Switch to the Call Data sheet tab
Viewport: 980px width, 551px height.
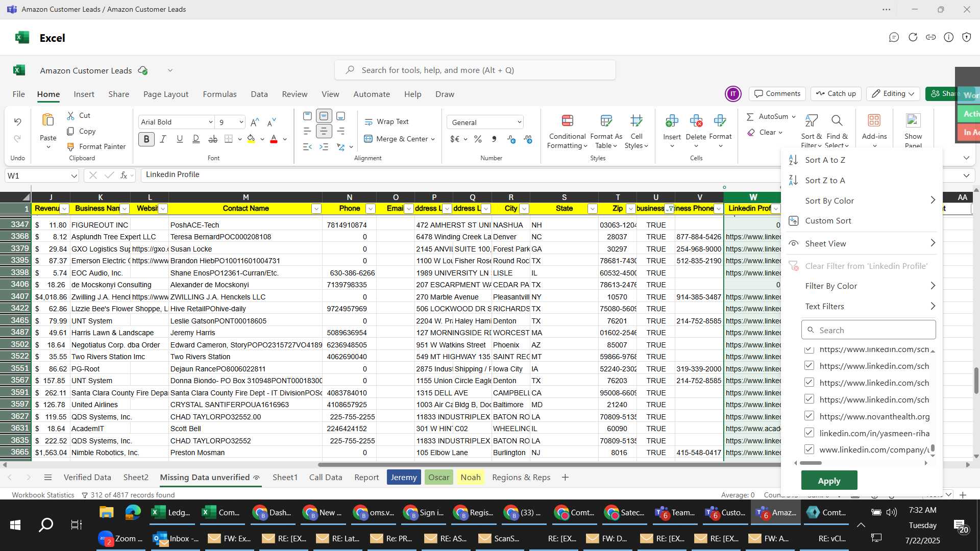point(326,478)
